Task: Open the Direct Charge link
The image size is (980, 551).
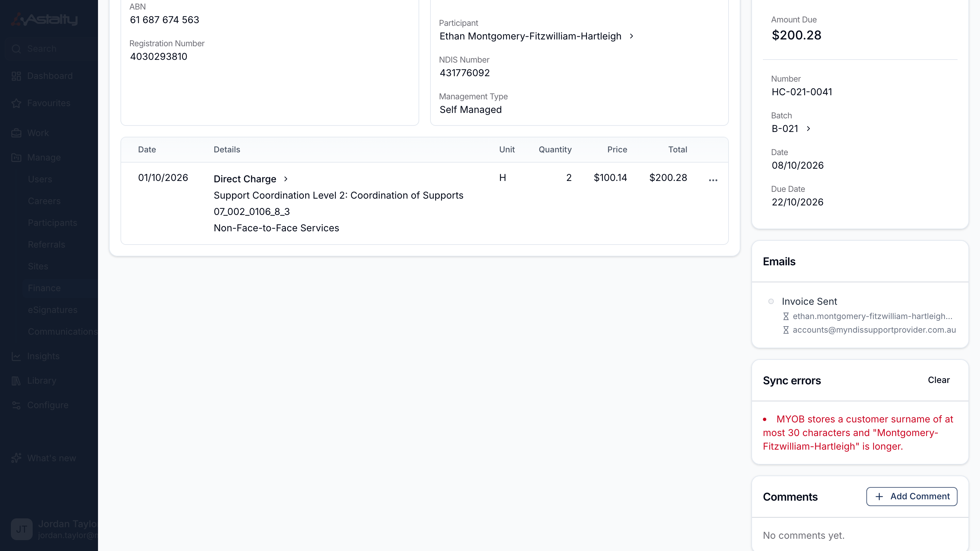Action: click(245, 179)
